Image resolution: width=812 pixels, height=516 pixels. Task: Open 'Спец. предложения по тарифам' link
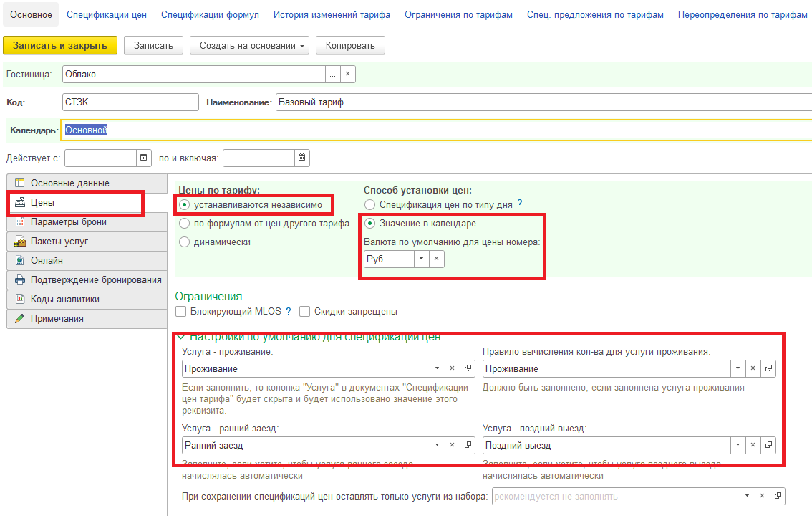(596, 15)
